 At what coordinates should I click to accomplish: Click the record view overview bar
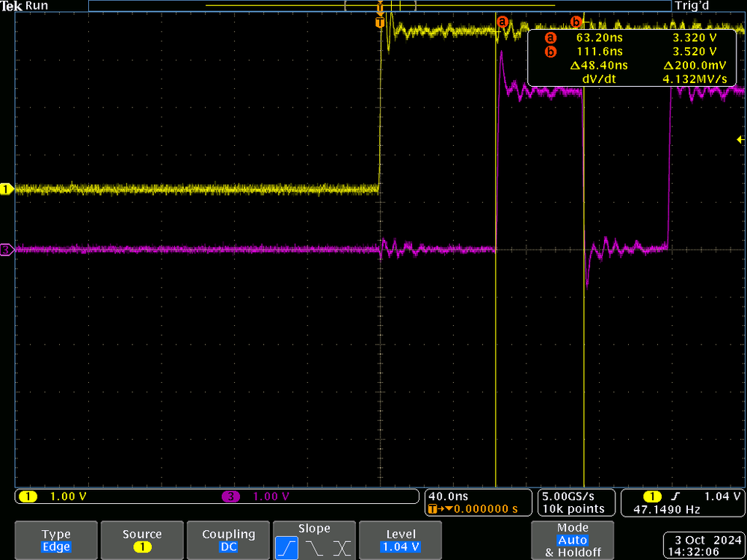pos(380,6)
